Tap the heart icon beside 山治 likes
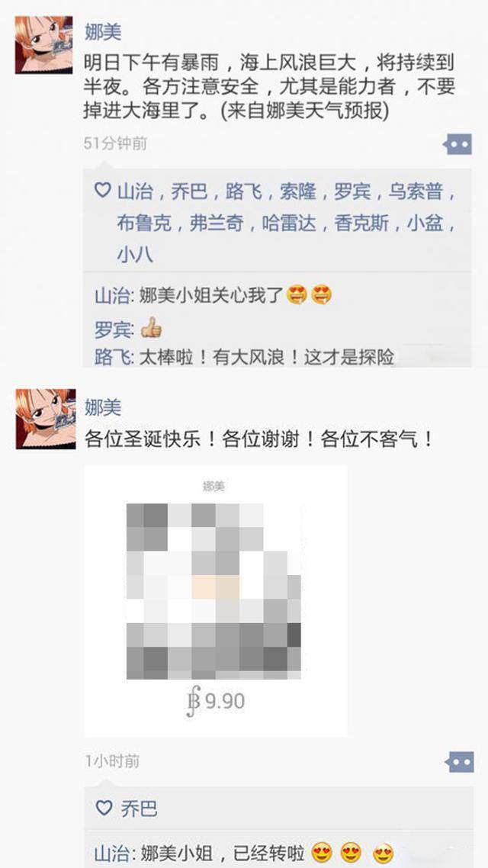Image resolution: width=488 pixels, height=868 pixels. [x=102, y=191]
